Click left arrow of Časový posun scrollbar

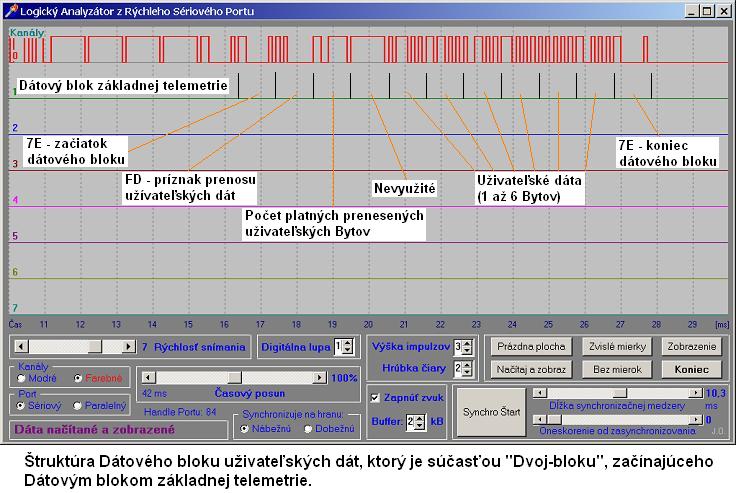[149, 377]
